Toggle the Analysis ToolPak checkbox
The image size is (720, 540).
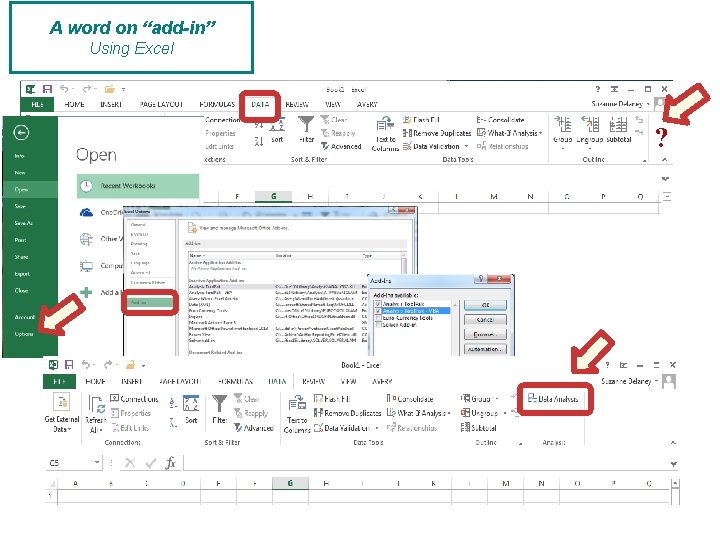point(378,304)
